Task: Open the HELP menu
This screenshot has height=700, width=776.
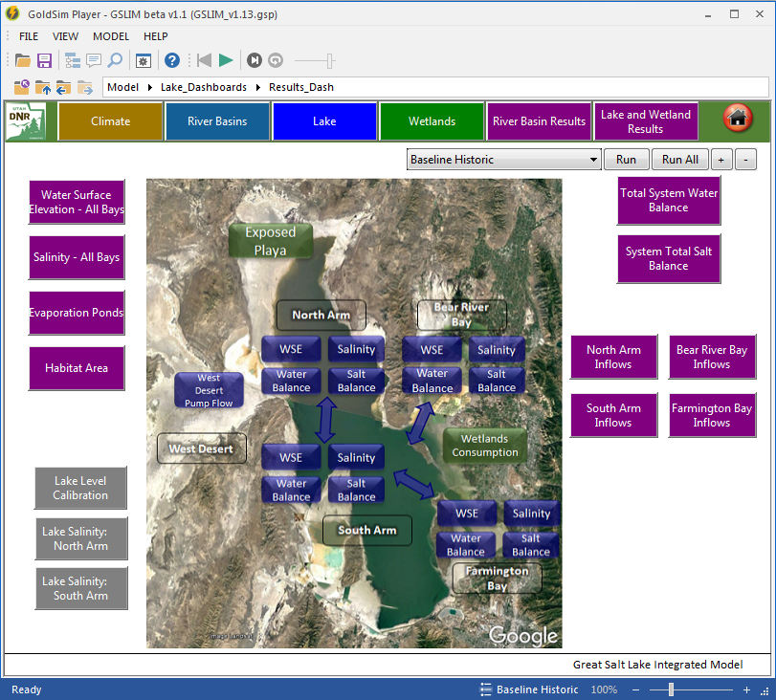Action: coord(155,36)
